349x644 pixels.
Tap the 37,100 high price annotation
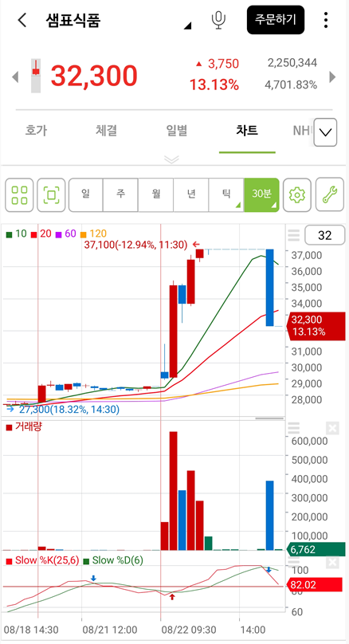pos(136,245)
